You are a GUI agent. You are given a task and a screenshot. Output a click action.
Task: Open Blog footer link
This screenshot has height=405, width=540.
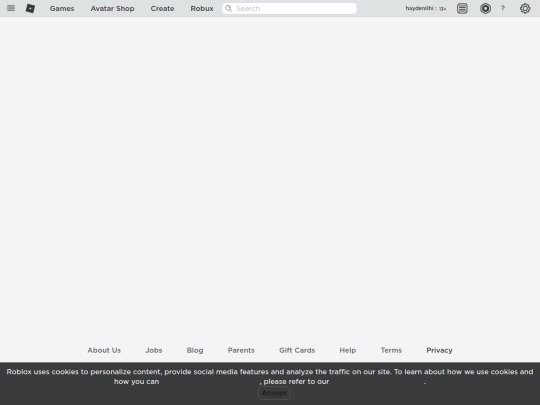click(195, 350)
